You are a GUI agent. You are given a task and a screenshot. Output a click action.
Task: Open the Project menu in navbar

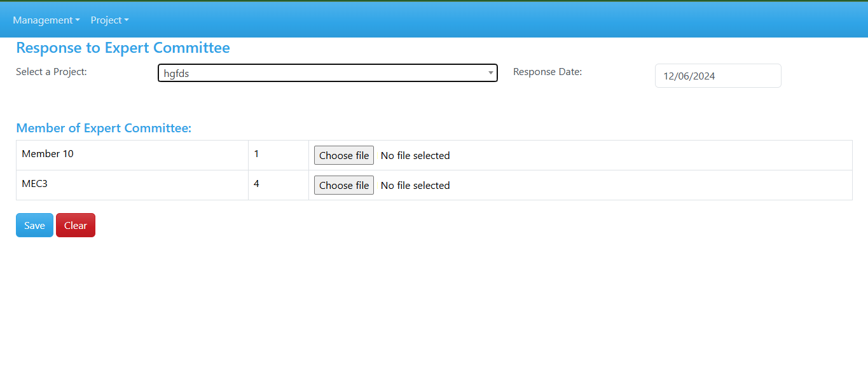pos(109,20)
